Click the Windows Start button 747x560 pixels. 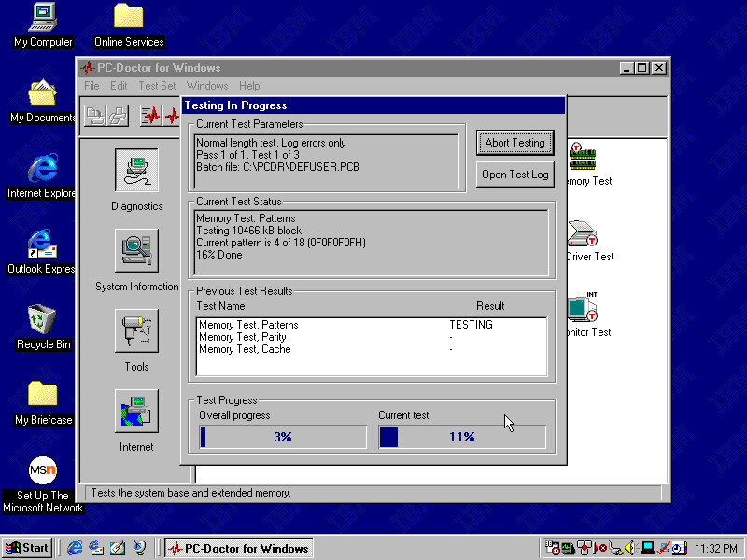click(27, 548)
